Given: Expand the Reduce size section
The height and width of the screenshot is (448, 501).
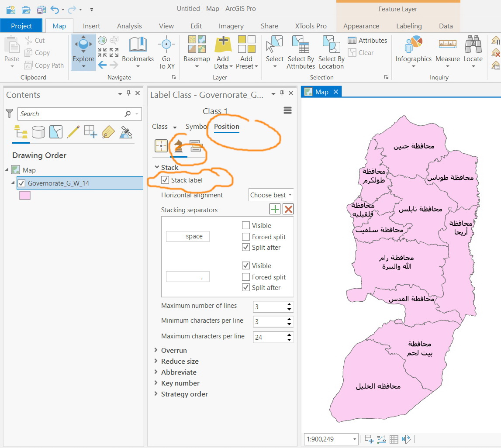Looking at the screenshot, I should pyautogui.click(x=156, y=361).
